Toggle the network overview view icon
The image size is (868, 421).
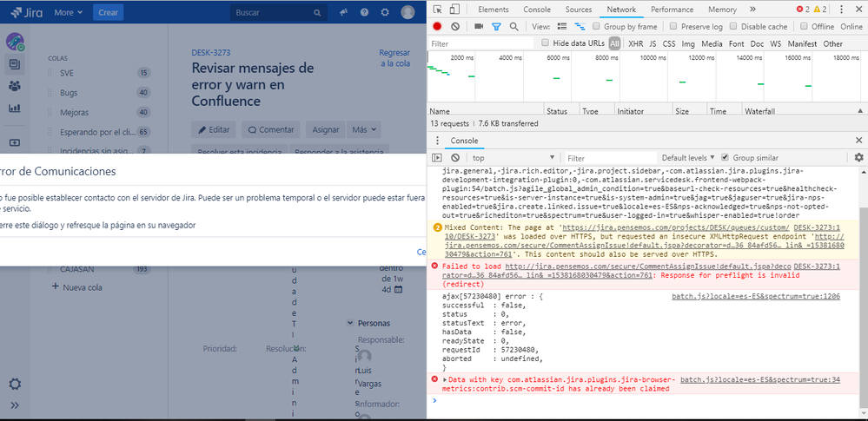click(x=580, y=26)
